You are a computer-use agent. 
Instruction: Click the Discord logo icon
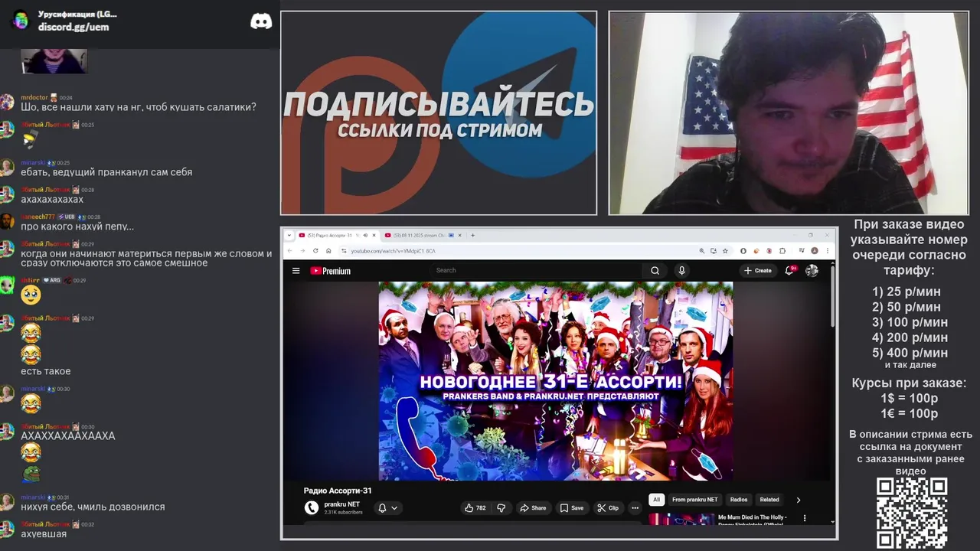coord(261,21)
